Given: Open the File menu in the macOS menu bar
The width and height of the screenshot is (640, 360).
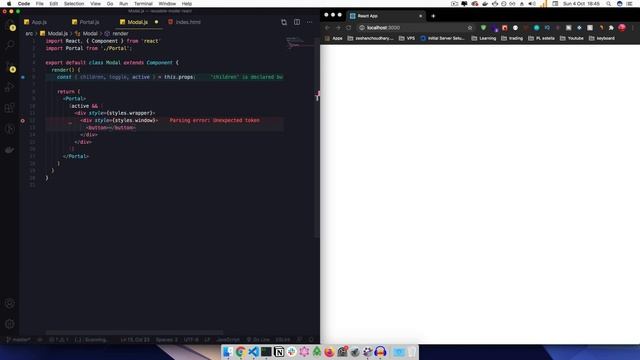Looking at the screenshot, I should tap(40, 4).
